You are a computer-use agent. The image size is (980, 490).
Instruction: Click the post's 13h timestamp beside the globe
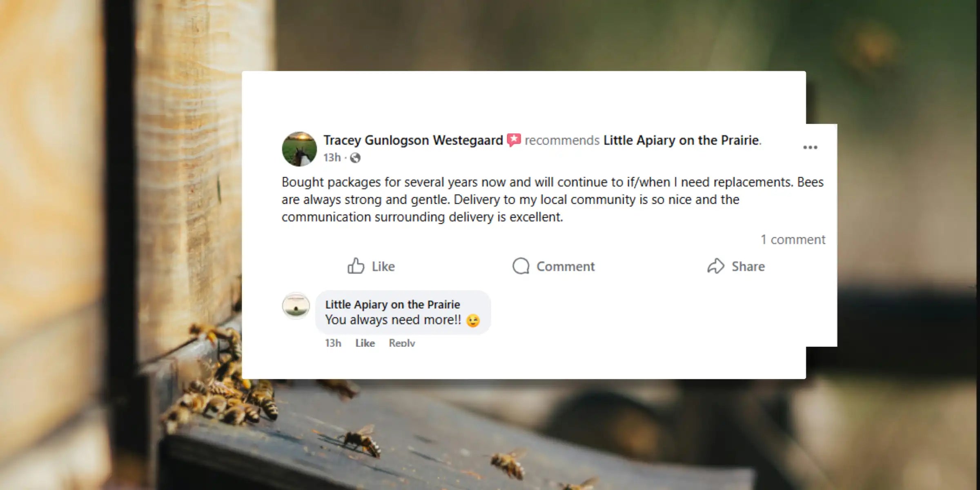click(x=332, y=158)
